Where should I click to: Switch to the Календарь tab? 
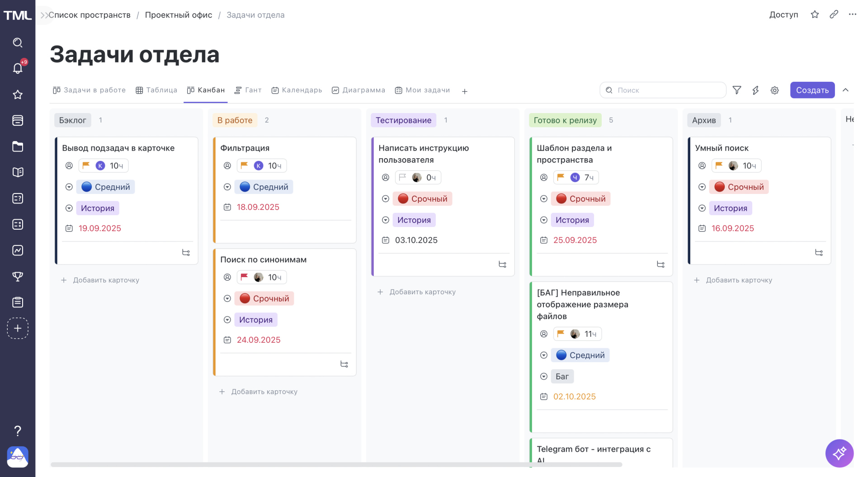click(x=297, y=90)
